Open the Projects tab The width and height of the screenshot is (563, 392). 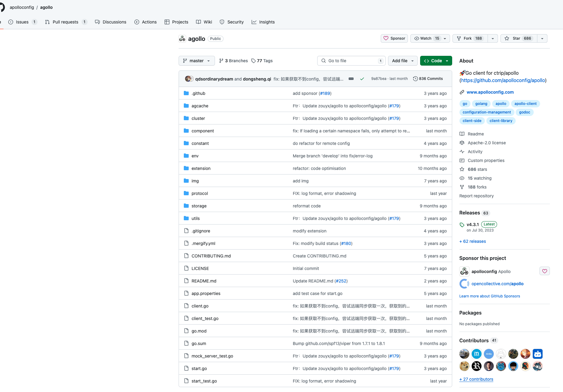pyautogui.click(x=176, y=22)
